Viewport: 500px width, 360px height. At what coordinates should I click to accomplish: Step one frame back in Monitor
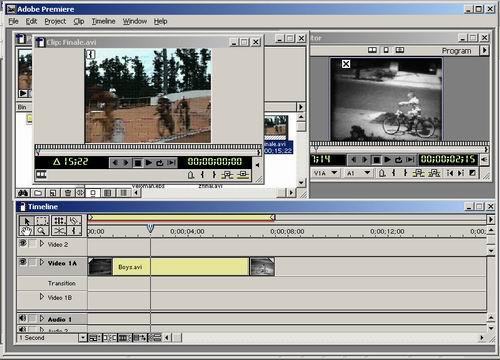[x=354, y=160]
